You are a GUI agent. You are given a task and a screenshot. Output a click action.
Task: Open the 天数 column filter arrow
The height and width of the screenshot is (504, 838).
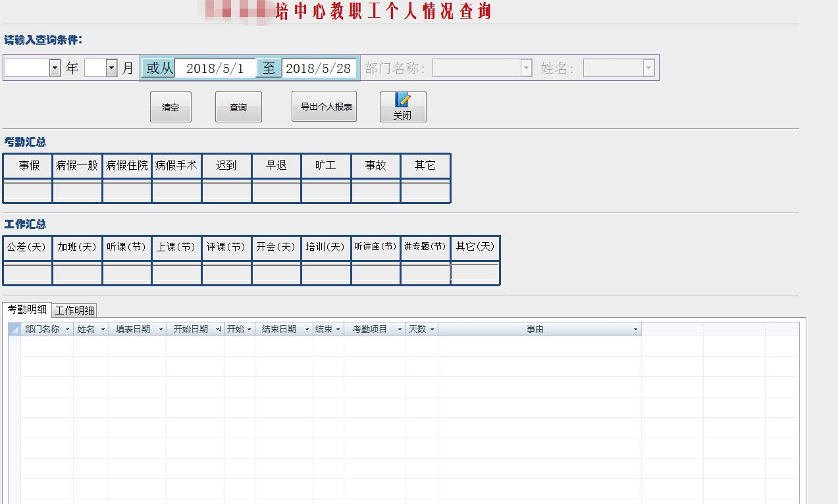[x=432, y=330]
